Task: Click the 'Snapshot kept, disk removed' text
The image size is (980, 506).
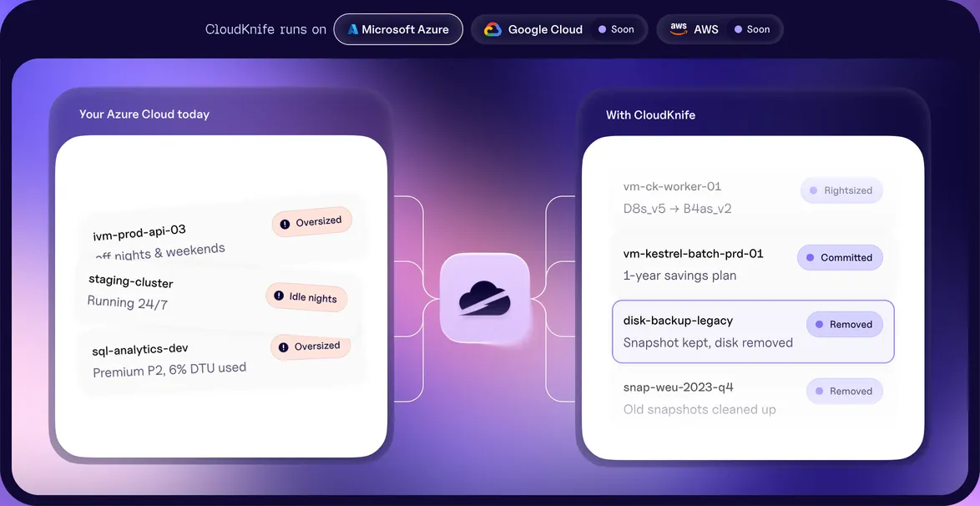Action: coord(708,342)
